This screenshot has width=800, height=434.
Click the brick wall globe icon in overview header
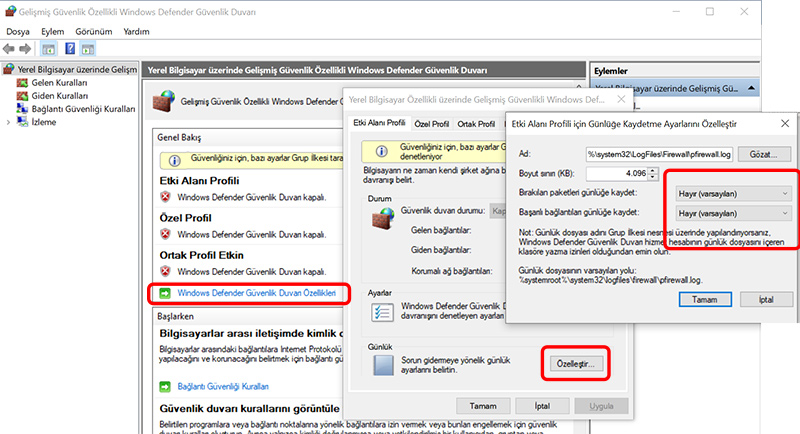(164, 101)
